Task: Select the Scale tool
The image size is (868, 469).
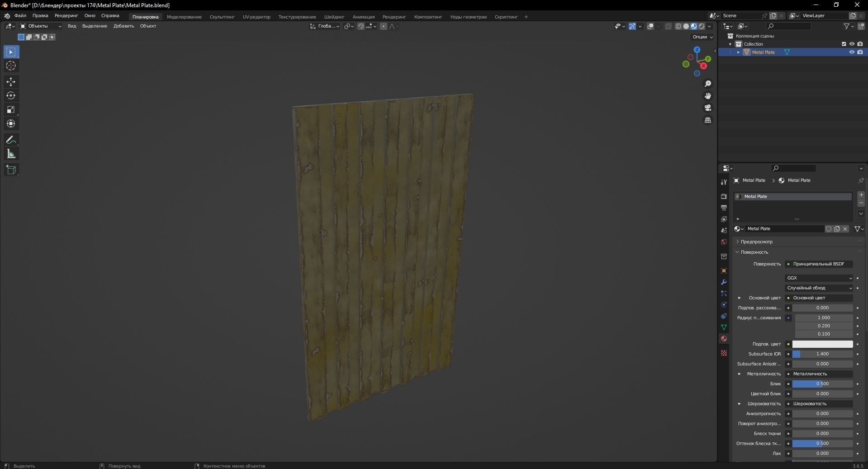Action: pyautogui.click(x=11, y=109)
